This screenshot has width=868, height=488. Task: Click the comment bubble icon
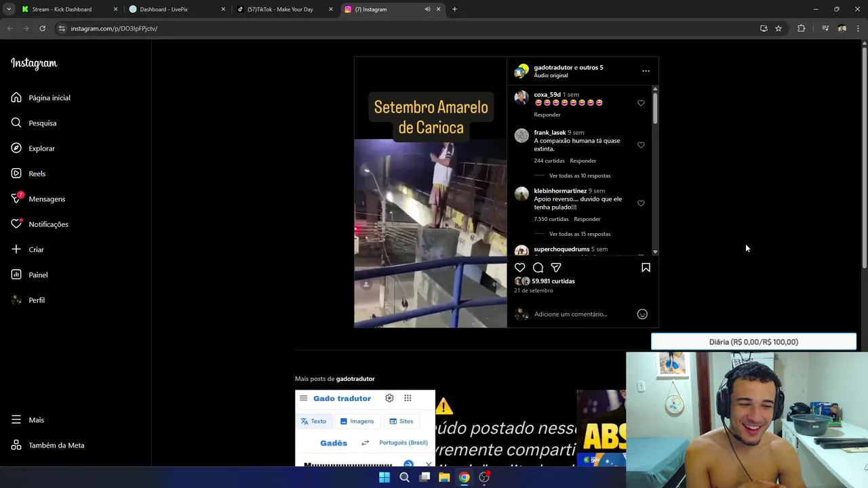538,268
